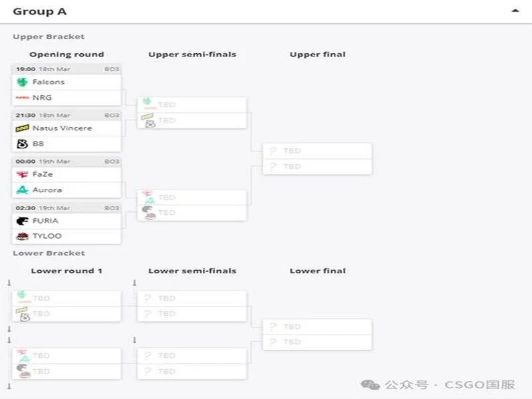This screenshot has height=399, width=532.
Task: Collapse the Group A section
Action: (515, 11)
